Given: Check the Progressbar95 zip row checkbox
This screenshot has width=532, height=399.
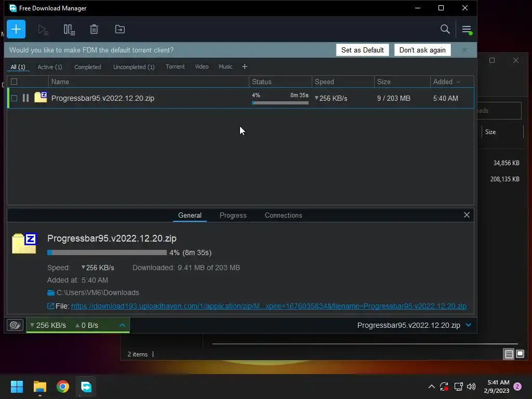Looking at the screenshot, I should click(x=14, y=98).
